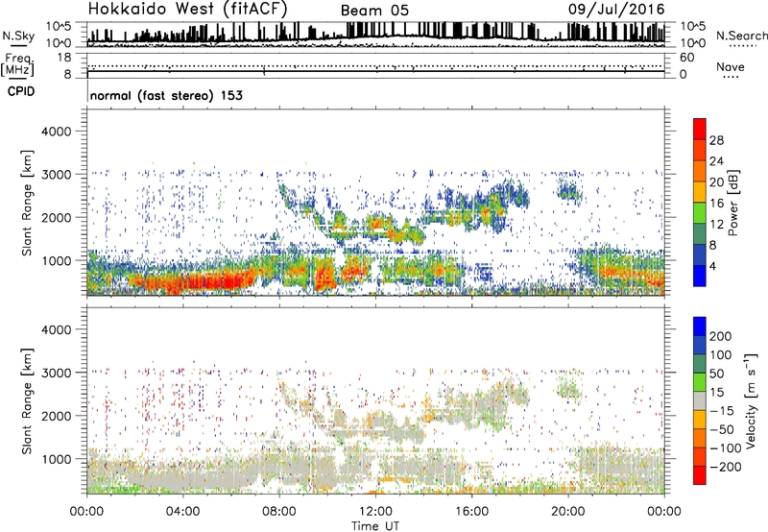Click the 'Nave' legend label

pyautogui.click(x=731, y=66)
